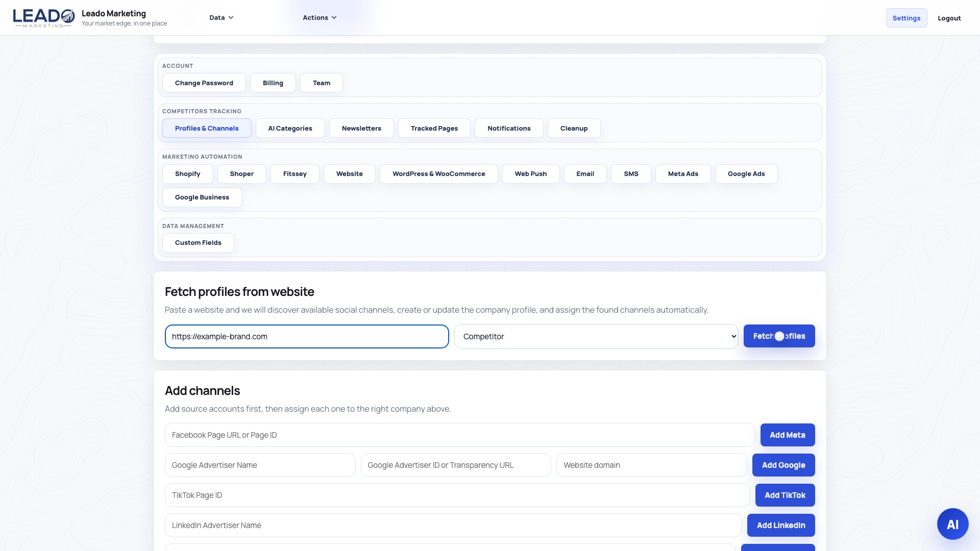Image resolution: width=980 pixels, height=551 pixels.
Task: Click the Add Meta button
Action: (788, 435)
